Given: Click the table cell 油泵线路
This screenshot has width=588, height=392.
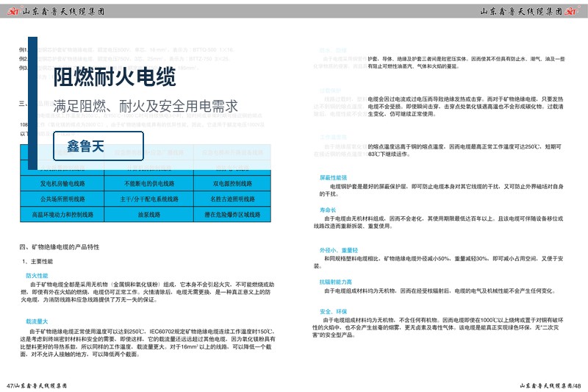Looking at the screenshot, I should (149, 215).
